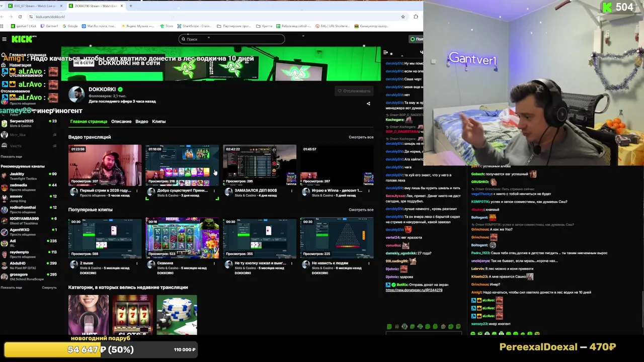
Task: Play the Не нависть к людям clip
Action: [x=337, y=238]
